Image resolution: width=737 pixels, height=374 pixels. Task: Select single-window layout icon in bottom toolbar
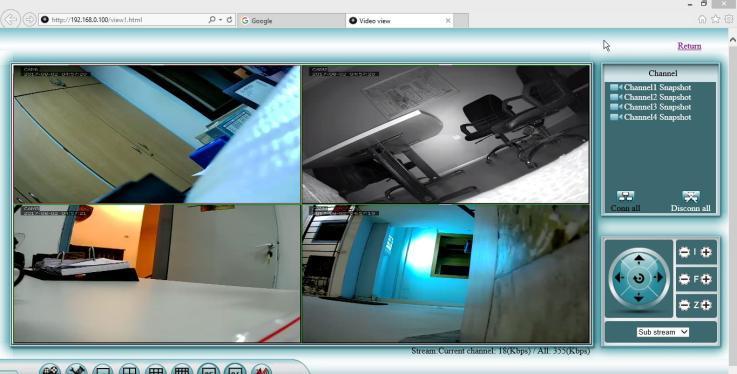[103, 370]
